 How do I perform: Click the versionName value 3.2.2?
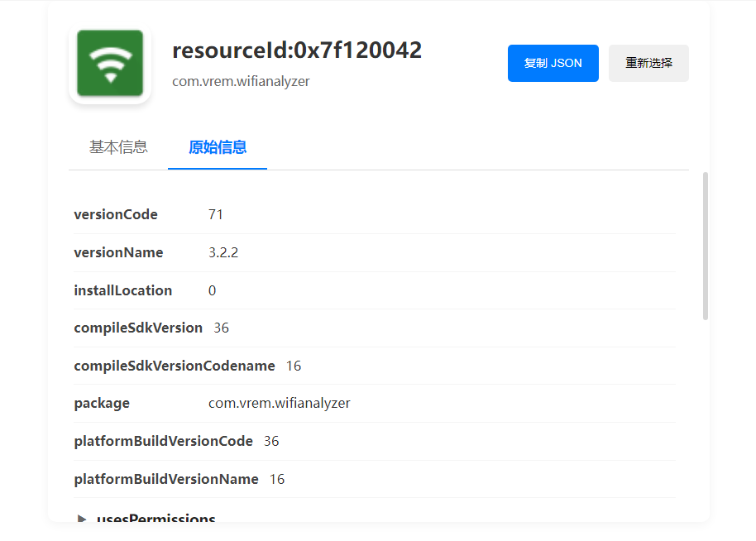[223, 252]
